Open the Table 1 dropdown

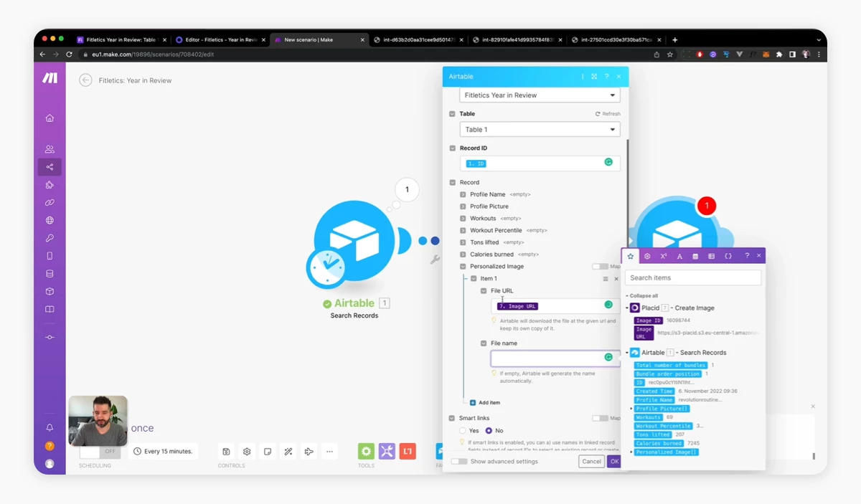click(x=540, y=130)
